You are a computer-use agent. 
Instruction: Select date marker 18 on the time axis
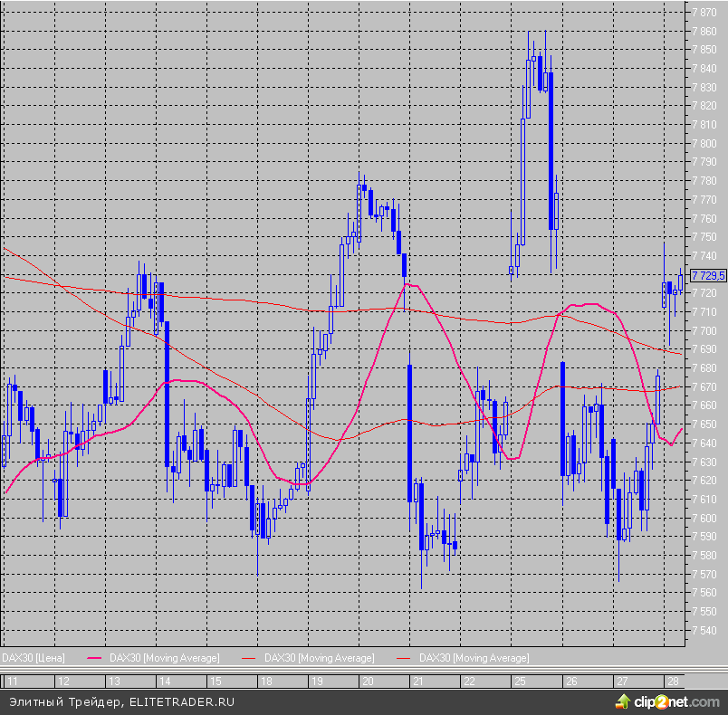pyautogui.click(x=266, y=681)
